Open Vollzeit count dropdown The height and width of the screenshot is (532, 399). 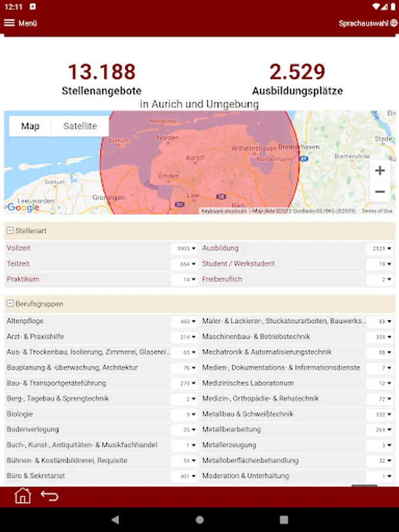[184, 248]
